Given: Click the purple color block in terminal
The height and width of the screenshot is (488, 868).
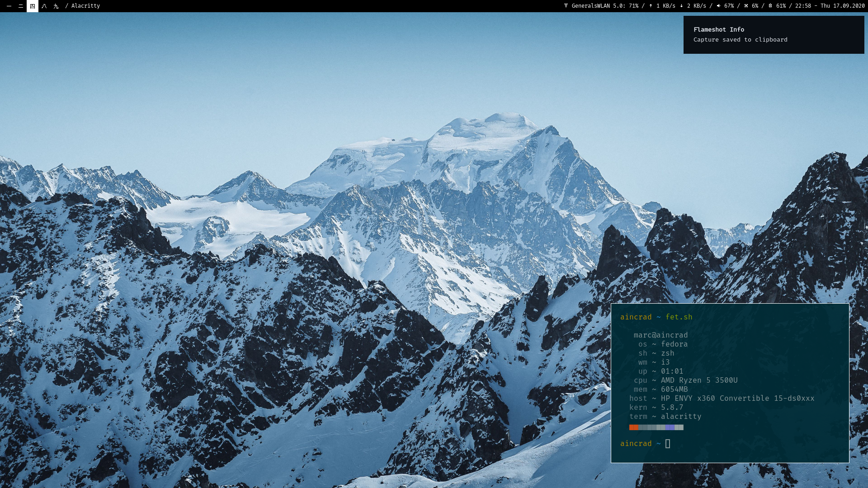Looking at the screenshot, I should 670,427.
